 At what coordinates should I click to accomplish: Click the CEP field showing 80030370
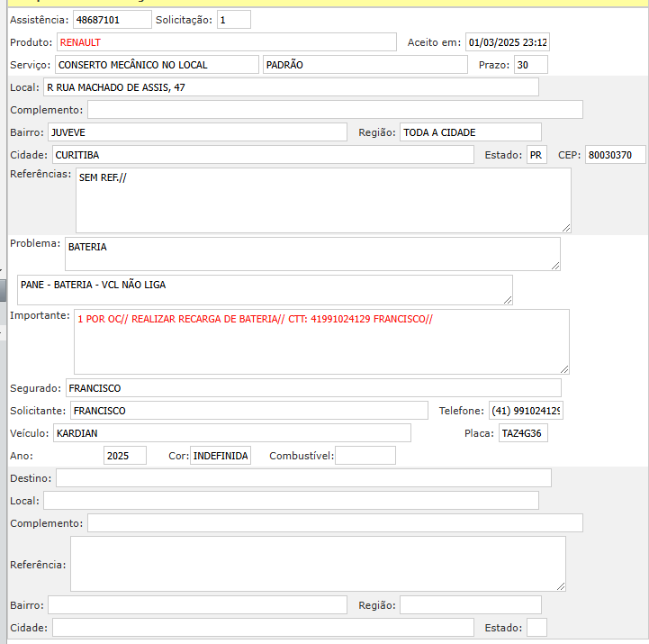point(615,155)
